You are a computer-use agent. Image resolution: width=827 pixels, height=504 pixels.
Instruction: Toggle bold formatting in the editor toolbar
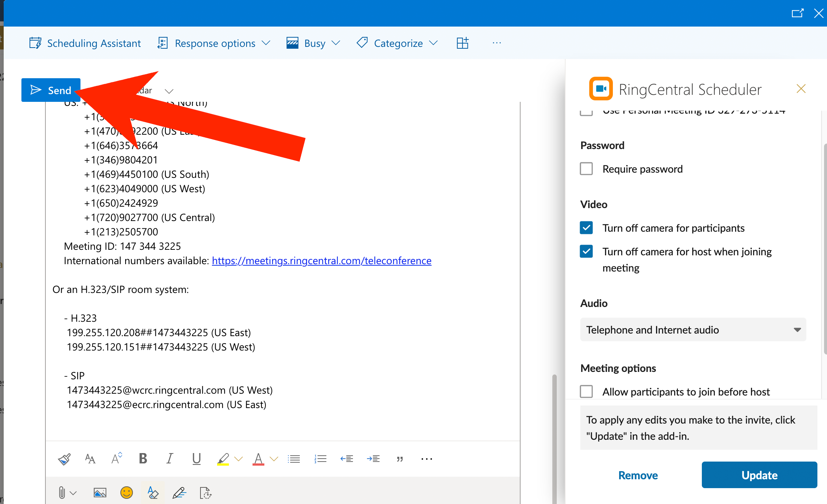tap(143, 459)
